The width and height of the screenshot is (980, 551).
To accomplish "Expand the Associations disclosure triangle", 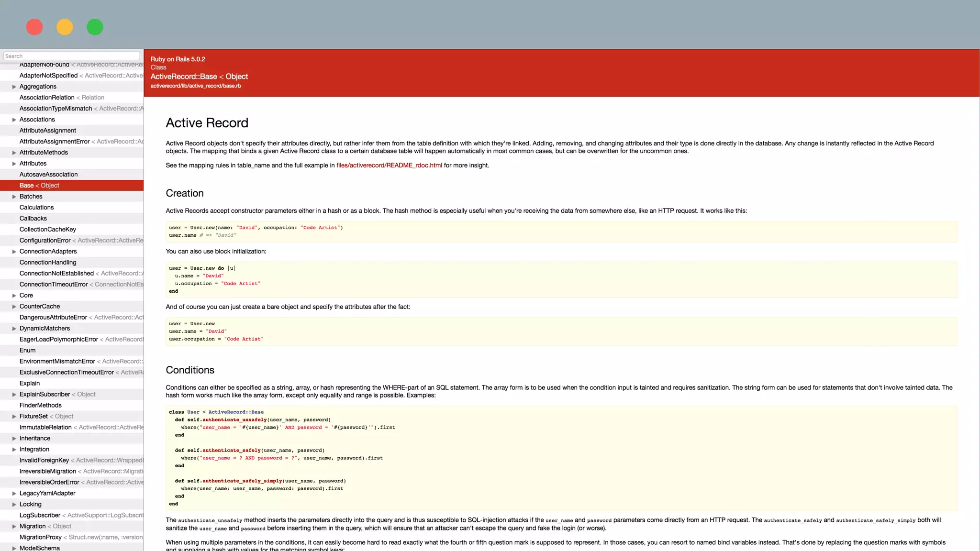I will [x=14, y=120].
